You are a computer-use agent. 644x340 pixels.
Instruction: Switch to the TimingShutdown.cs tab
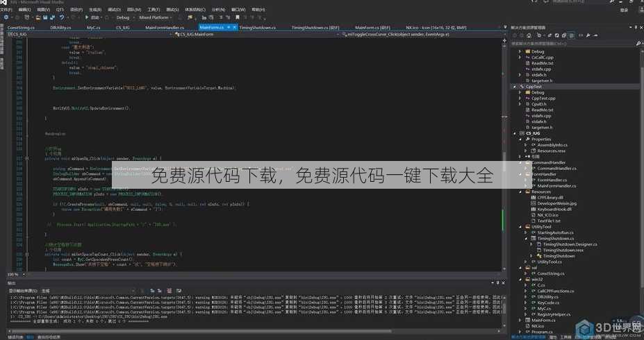tap(258, 28)
